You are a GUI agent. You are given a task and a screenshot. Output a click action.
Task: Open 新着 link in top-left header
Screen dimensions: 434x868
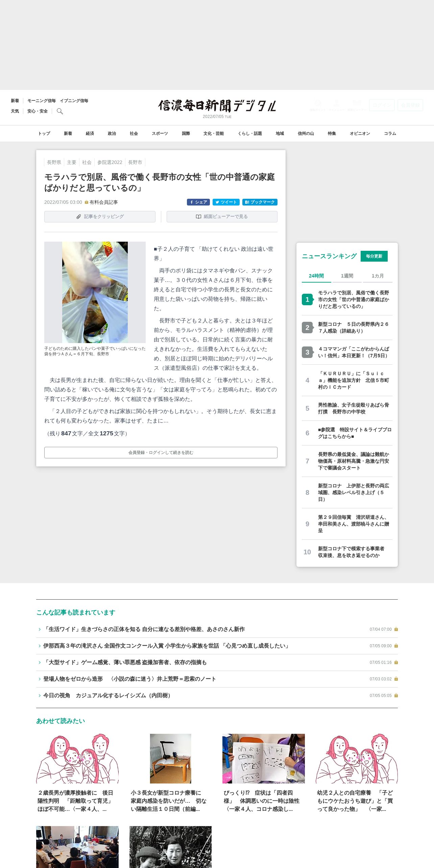click(15, 101)
